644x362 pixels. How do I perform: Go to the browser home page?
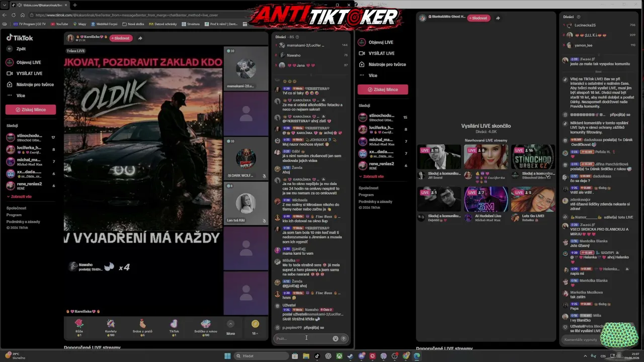pos(23,15)
